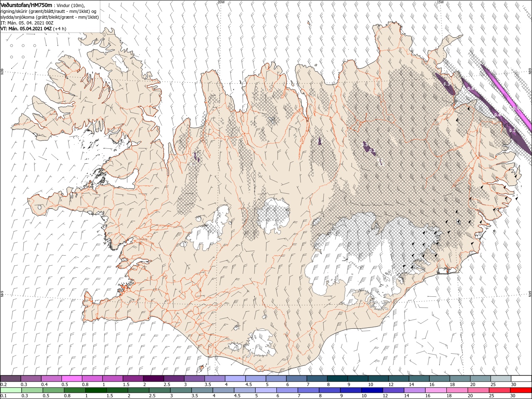532x399 pixels.
Task: Click the pinkish-red 25 swatch in lower scale
Action: pos(500,390)
